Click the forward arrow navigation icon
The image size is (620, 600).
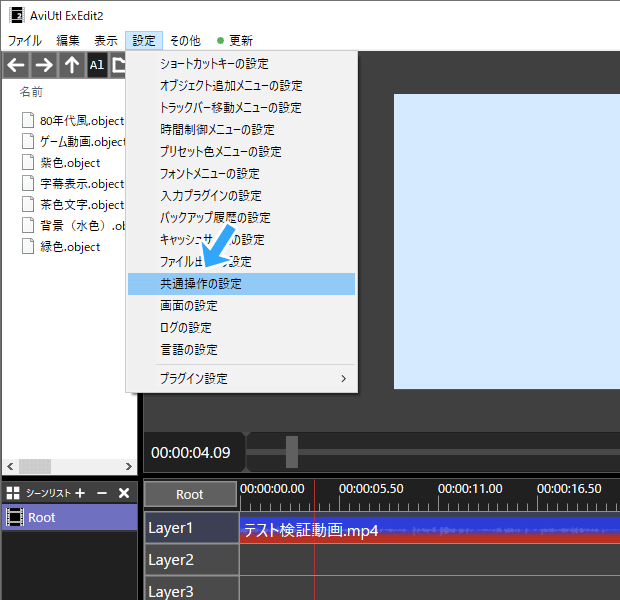click(x=44, y=64)
